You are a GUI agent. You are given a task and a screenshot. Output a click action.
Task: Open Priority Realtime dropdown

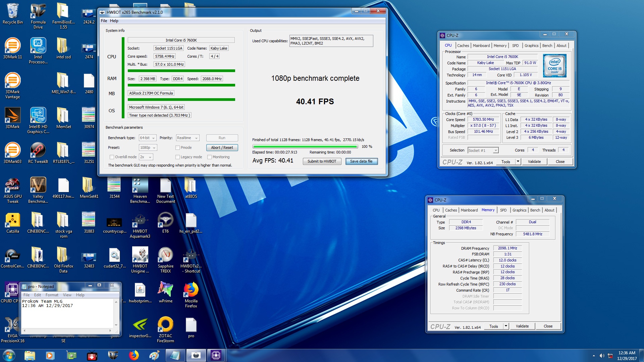187,138
